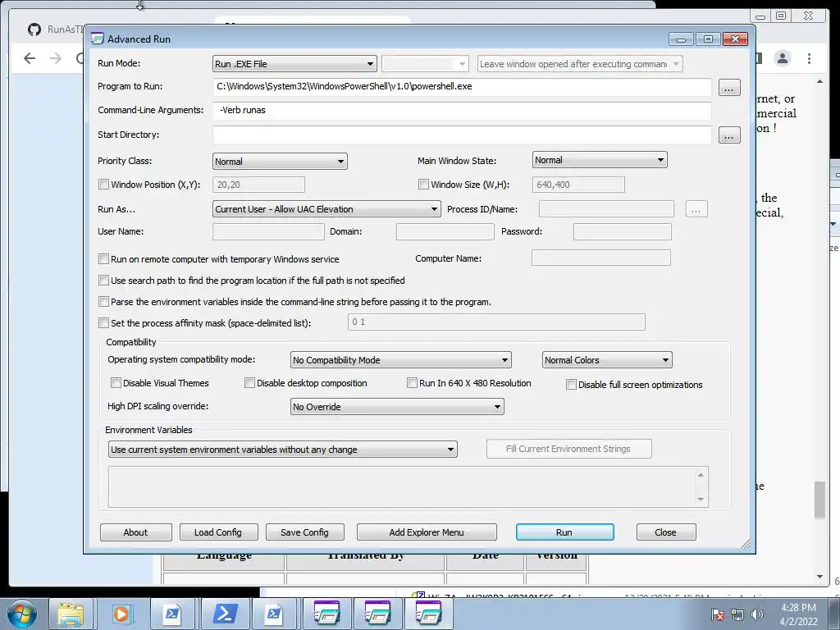840x630 pixels.
Task: Click the Program to Run path field
Action: tap(462, 87)
